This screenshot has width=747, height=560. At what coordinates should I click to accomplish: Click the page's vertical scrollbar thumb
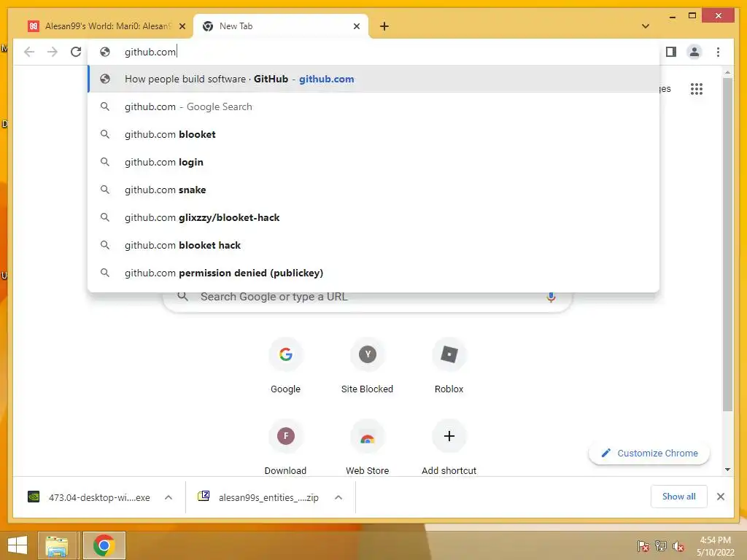click(727, 244)
